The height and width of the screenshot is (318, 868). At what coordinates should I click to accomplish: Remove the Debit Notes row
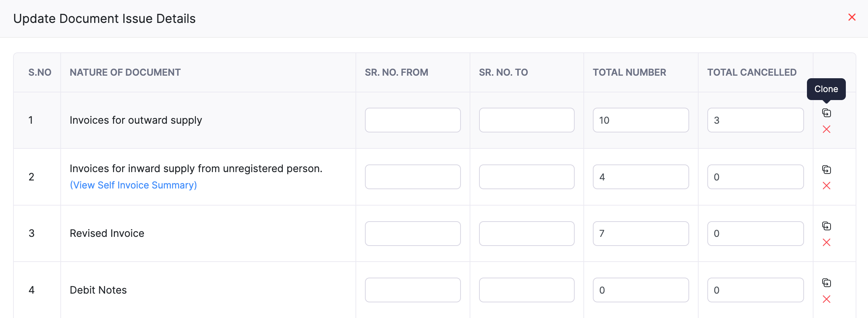(x=827, y=299)
